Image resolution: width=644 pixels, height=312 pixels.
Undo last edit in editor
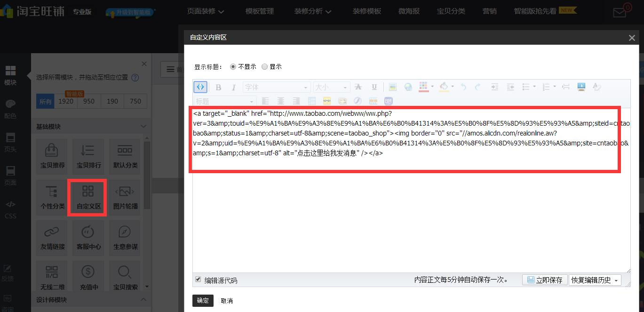(x=463, y=87)
